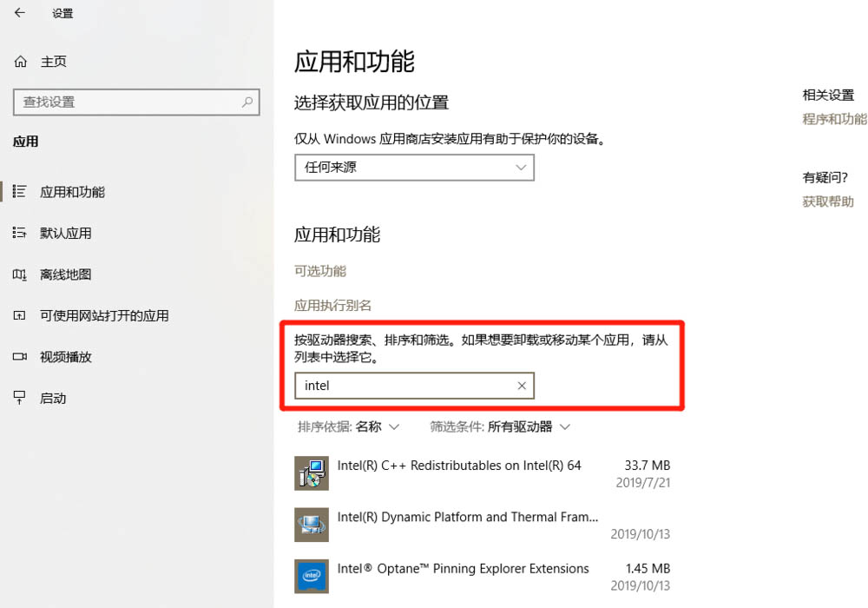Open the 应用执行别名 link
Screen dimensions: 868x608
point(332,305)
